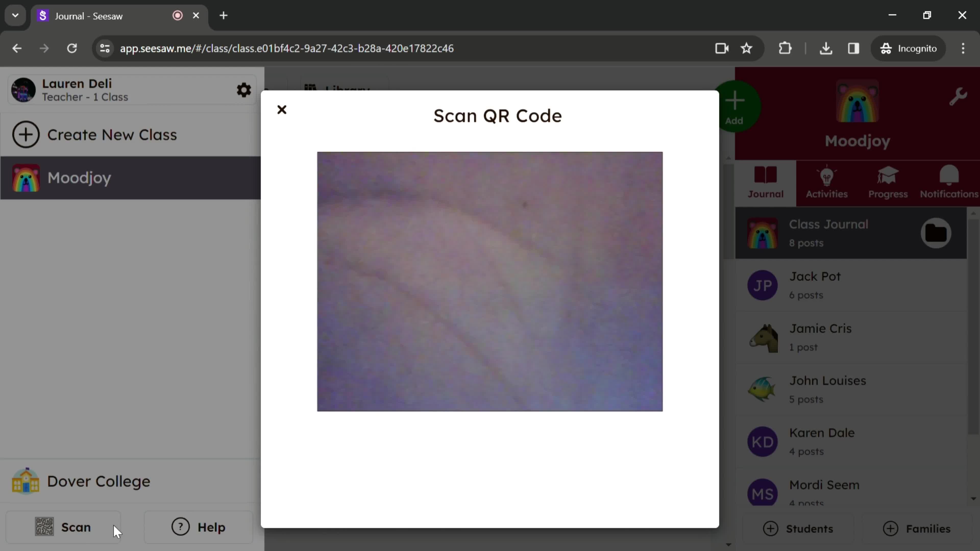Open browser extensions puzzle icon
The height and width of the screenshot is (551, 980).
(x=785, y=48)
